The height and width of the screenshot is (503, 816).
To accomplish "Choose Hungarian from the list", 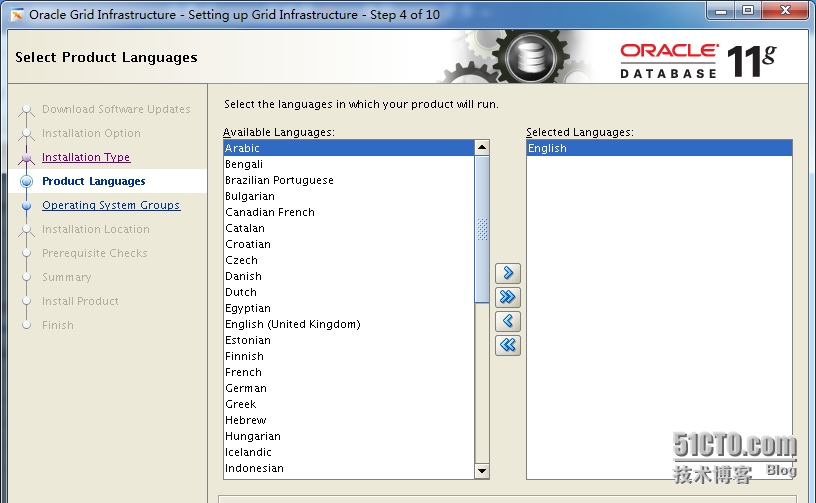I will point(349,436).
